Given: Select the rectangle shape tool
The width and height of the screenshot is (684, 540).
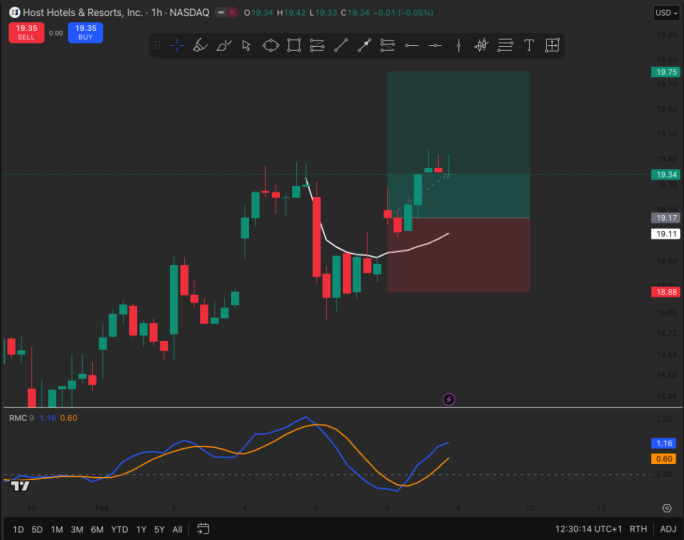Looking at the screenshot, I should [294, 45].
